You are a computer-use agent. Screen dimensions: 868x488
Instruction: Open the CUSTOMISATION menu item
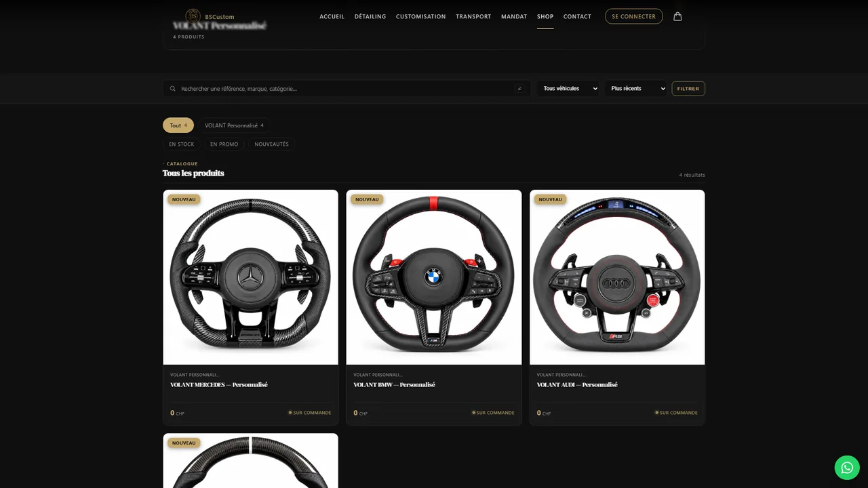421,16
